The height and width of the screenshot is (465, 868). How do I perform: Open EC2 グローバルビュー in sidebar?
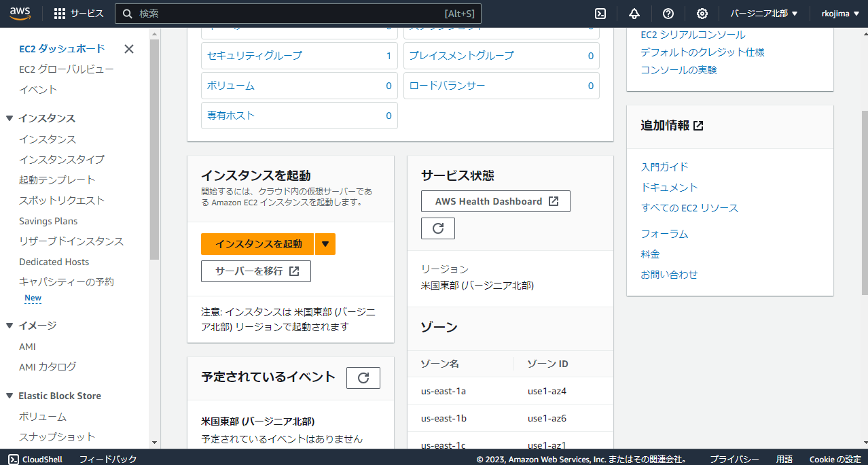click(x=67, y=69)
